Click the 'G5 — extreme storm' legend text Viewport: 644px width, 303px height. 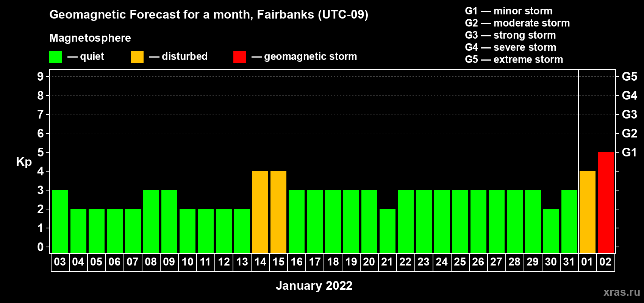point(514,59)
